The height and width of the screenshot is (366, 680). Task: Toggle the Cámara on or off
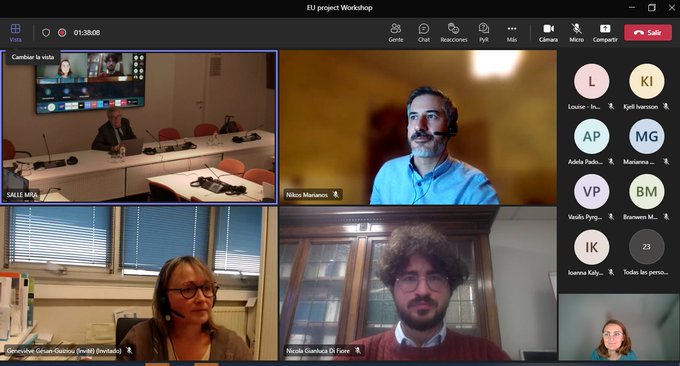pos(549,33)
